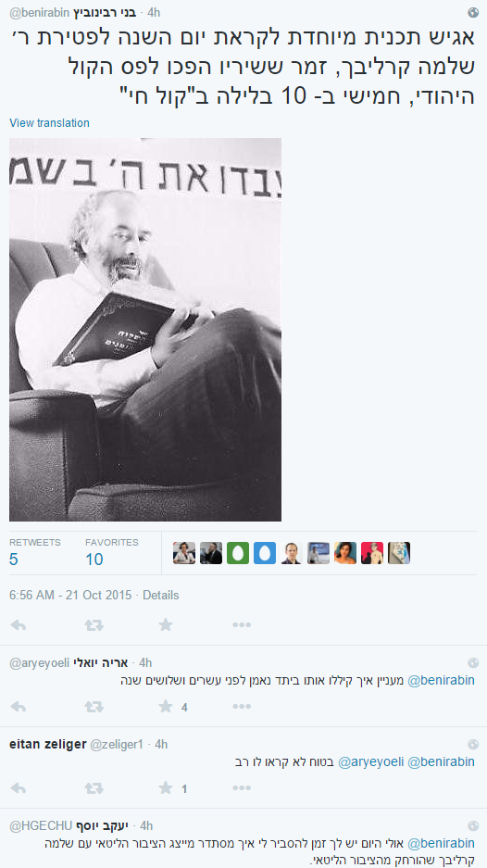Retweet the main benirabin tweet
The height and width of the screenshot is (868, 487).
tap(94, 625)
